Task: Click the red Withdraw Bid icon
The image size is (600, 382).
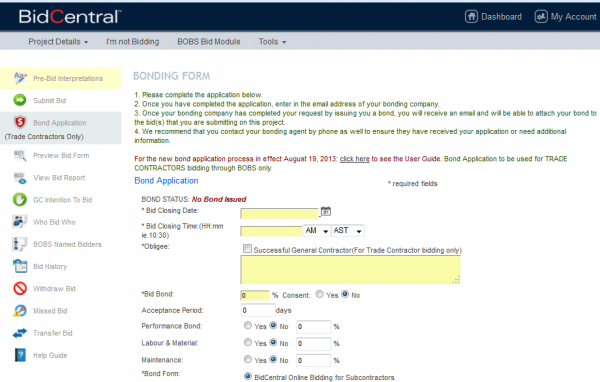Action: point(20,288)
